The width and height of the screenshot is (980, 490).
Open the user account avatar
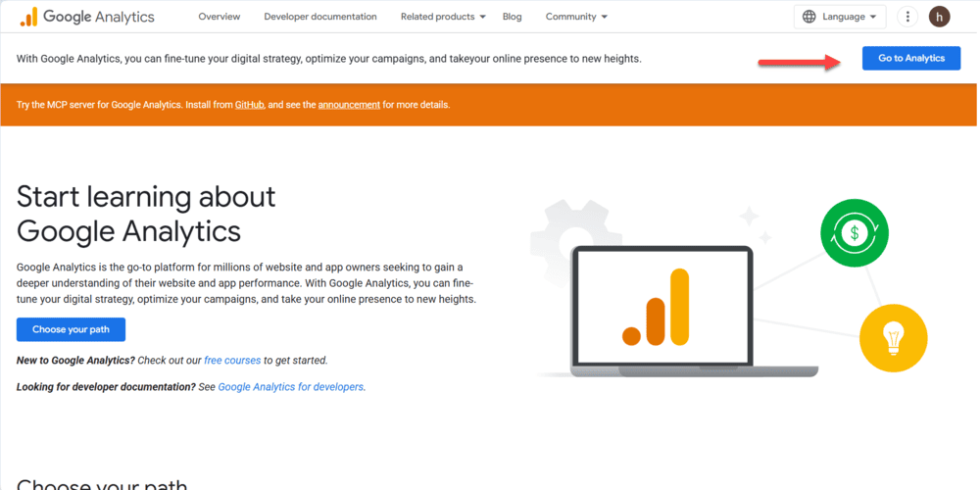(939, 17)
